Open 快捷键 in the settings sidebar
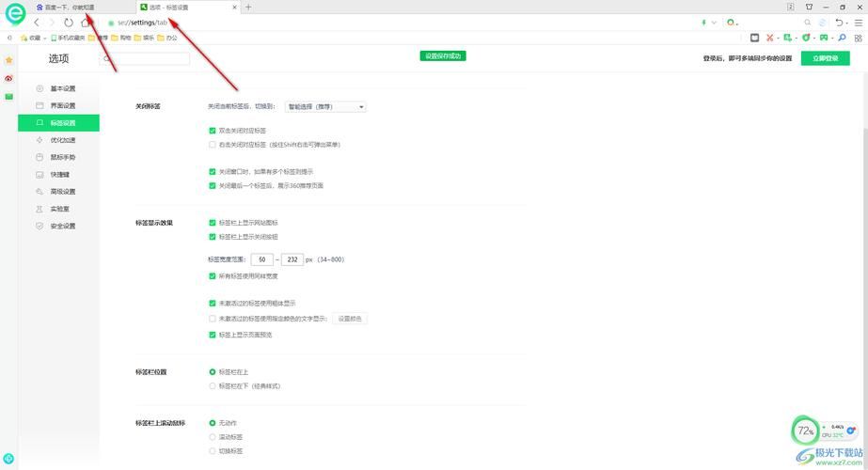Screen dimensions: 868x470 click(x=58, y=175)
